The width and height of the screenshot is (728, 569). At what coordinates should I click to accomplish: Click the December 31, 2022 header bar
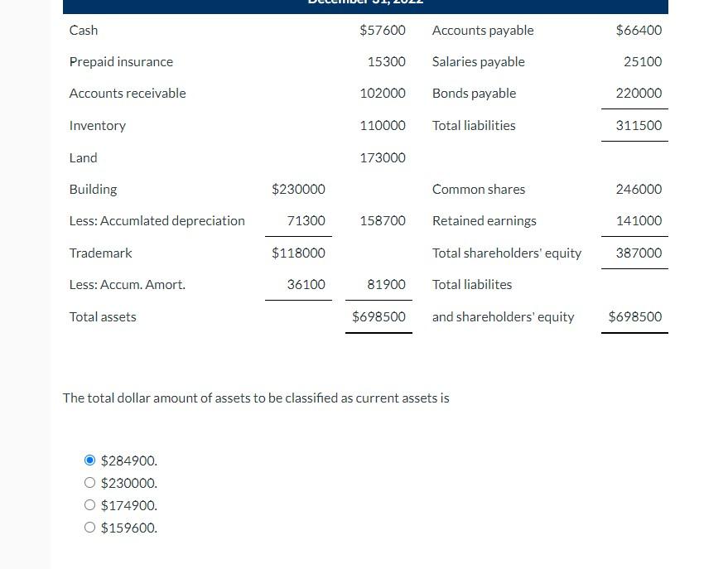364,4
